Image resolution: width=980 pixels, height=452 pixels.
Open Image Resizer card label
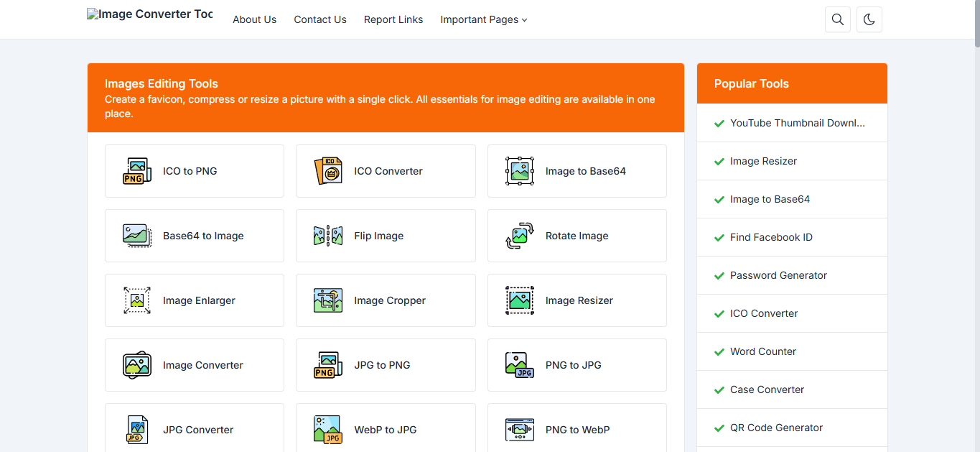(x=579, y=300)
